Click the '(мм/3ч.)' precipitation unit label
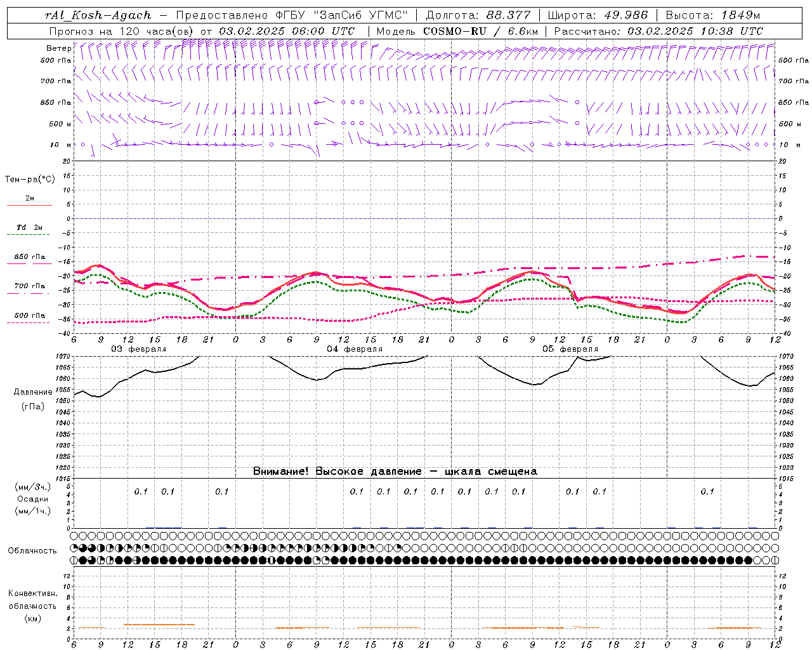Viewport: 812px width, 650px height. pos(33,487)
